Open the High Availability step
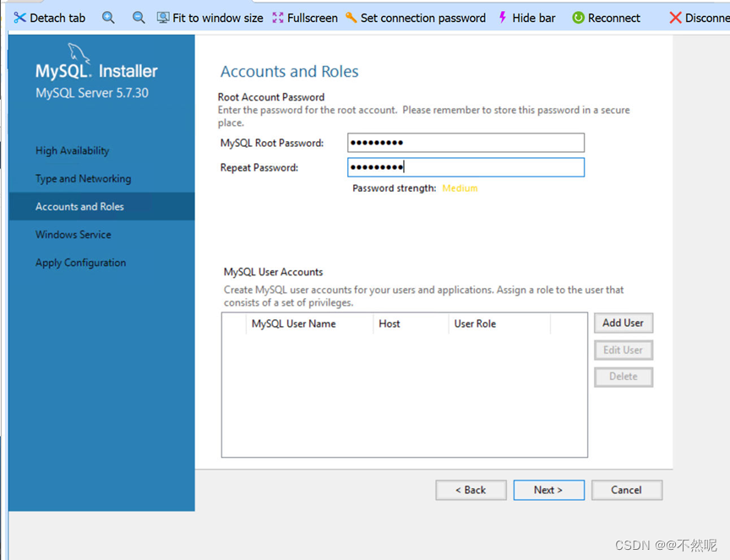This screenshot has width=730, height=560. (72, 151)
